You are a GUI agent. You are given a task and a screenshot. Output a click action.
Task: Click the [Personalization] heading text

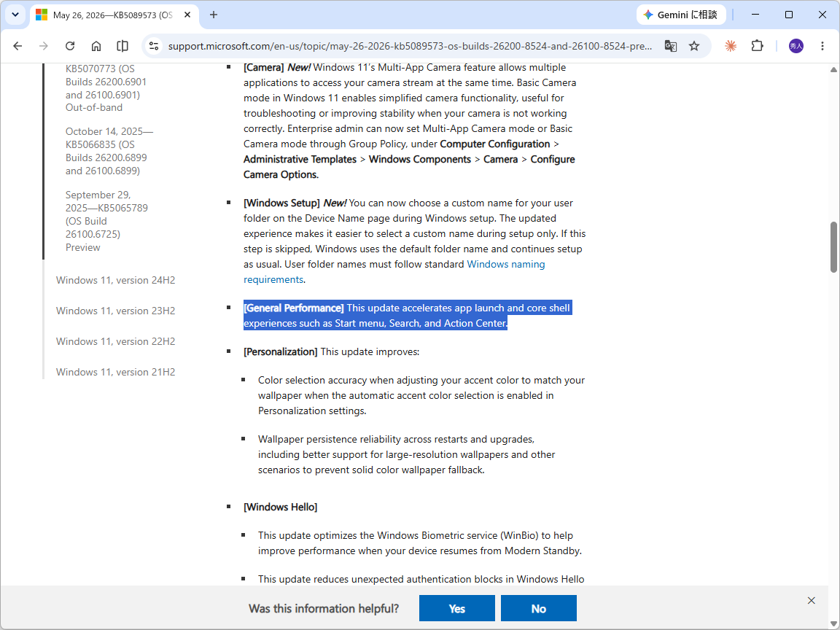pyautogui.click(x=281, y=352)
